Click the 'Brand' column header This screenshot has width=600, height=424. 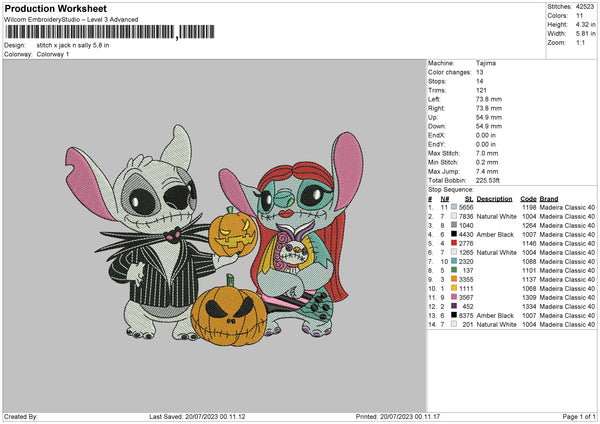coord(549,199)
